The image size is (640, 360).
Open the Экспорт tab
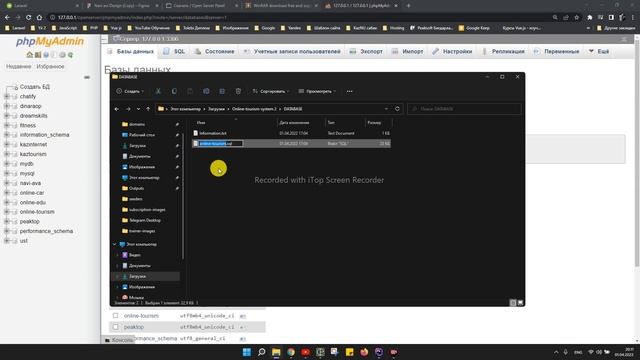tap(367, 51)
